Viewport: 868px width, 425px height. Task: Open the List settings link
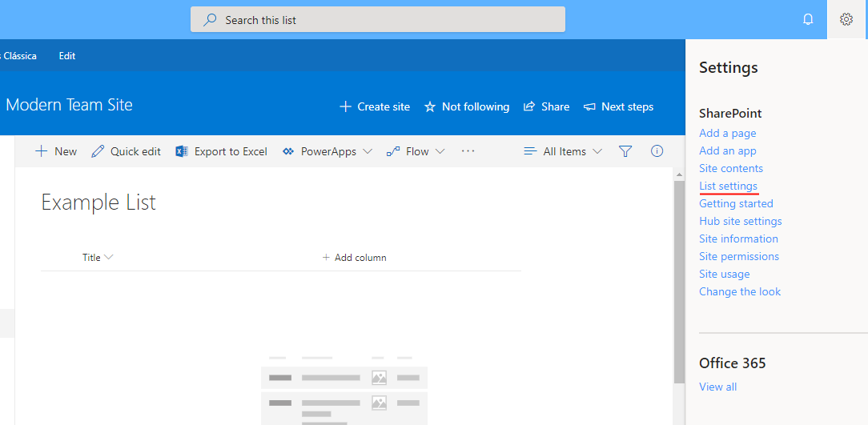[728, 186]
